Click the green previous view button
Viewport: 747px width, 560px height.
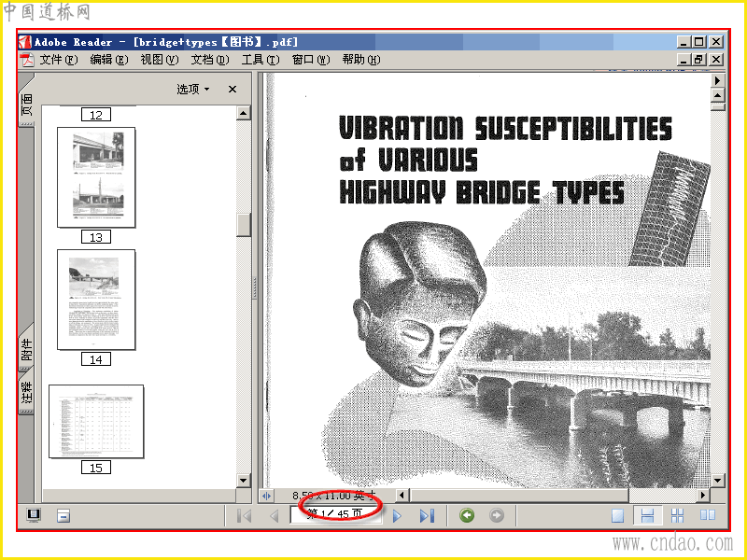pyautogui.click(x=467, y=515)
